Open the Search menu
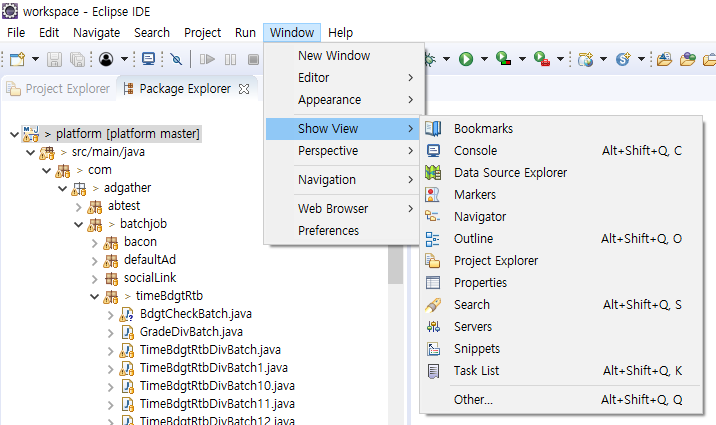The image size is (716, 425). [152, 33]
